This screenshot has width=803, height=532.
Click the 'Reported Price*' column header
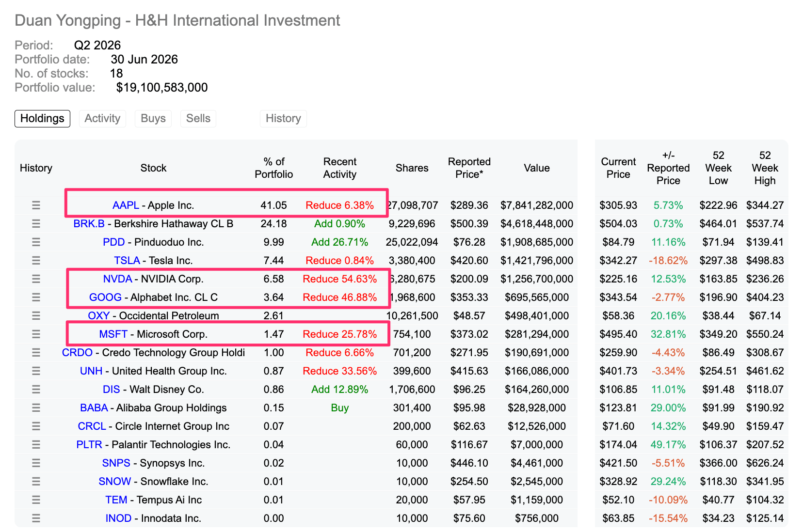(x=469, y=168)
